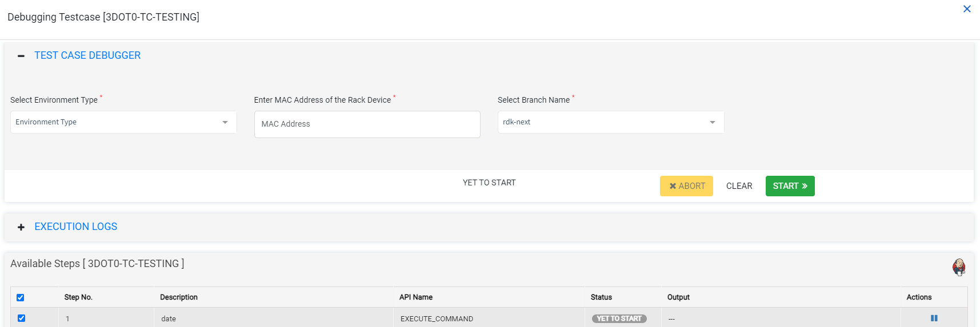Click the YET TO START status badge

coord(619,318)
